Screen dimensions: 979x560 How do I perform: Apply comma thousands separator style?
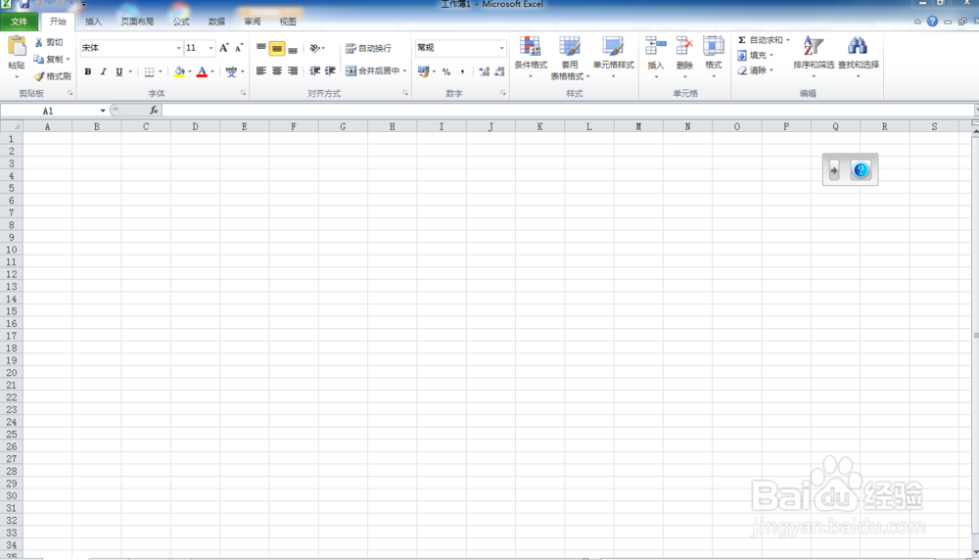pyautogui.click(x=462, y=71)
